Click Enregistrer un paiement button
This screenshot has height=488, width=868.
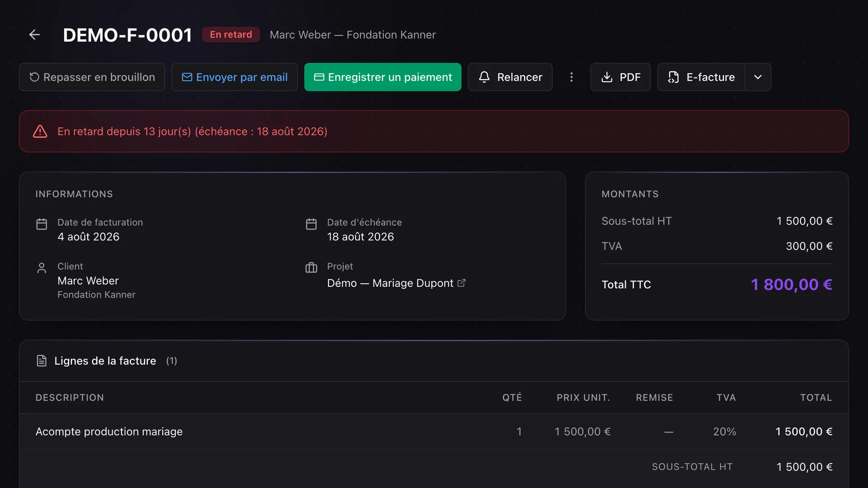click(x=382, y=77)
